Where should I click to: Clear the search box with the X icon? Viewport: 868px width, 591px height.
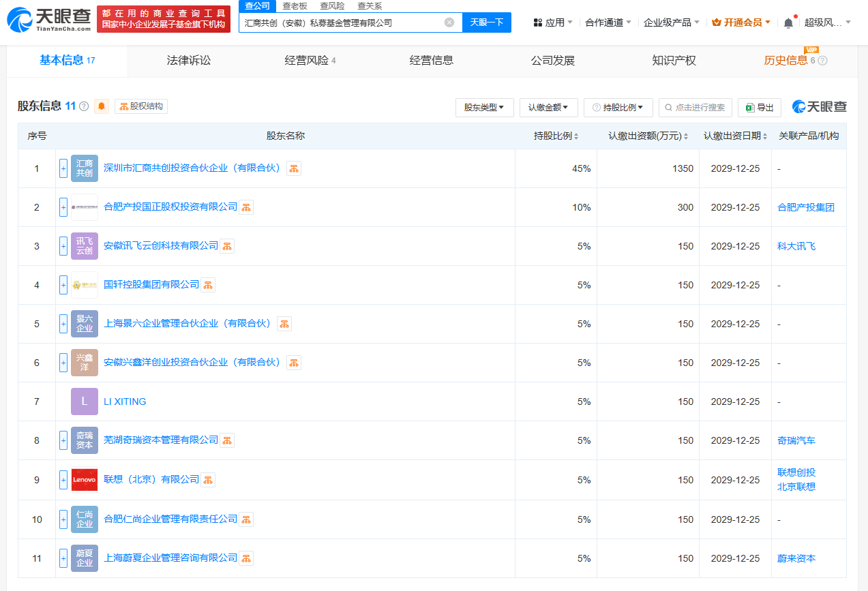coord(449,22)
